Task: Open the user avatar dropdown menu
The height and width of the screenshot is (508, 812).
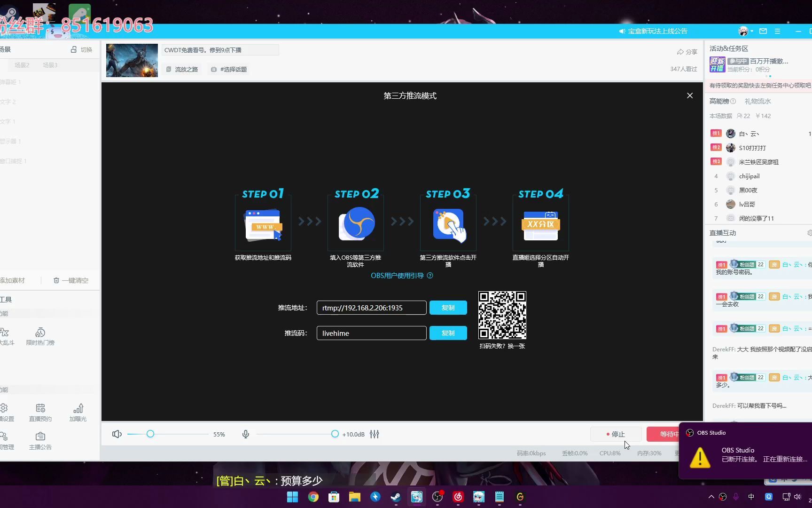Action: tap(746, 31)
